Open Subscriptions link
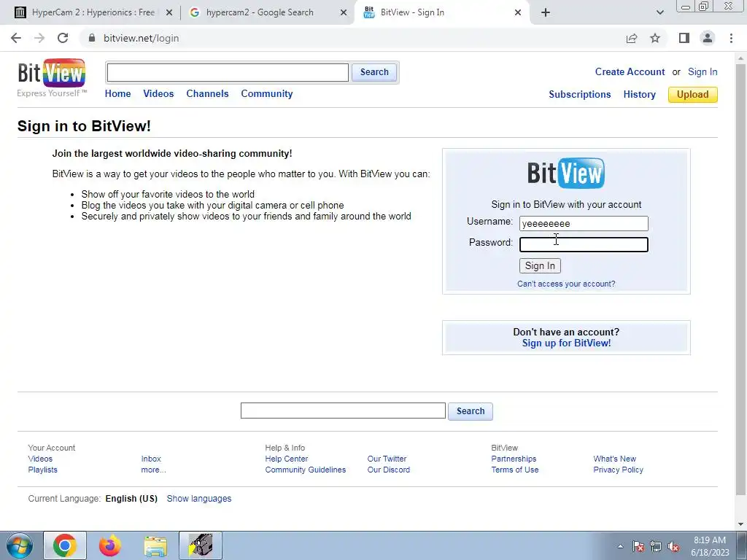747x560 pixels. 580,94
